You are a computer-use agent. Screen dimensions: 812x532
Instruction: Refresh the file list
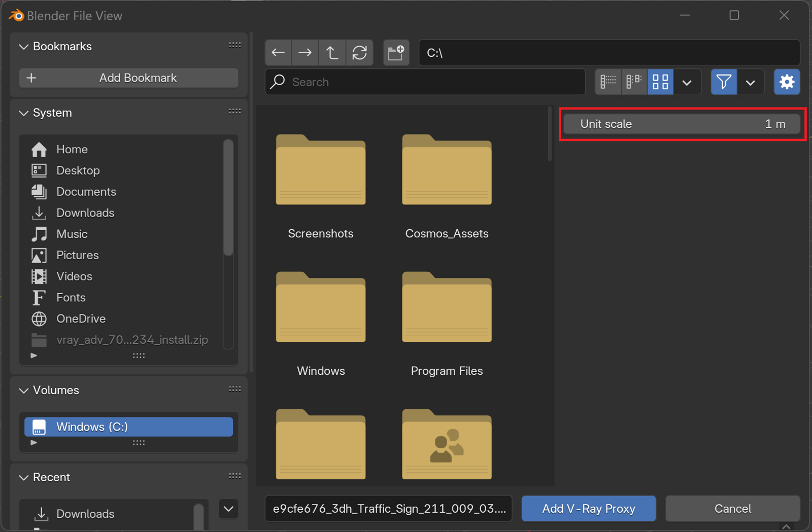(x=360, y=53)
